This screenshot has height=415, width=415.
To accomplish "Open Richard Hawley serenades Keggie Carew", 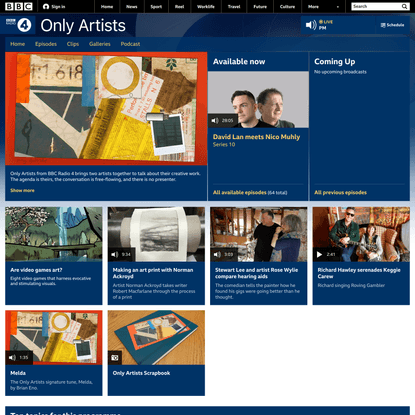I will pos(359,273).
